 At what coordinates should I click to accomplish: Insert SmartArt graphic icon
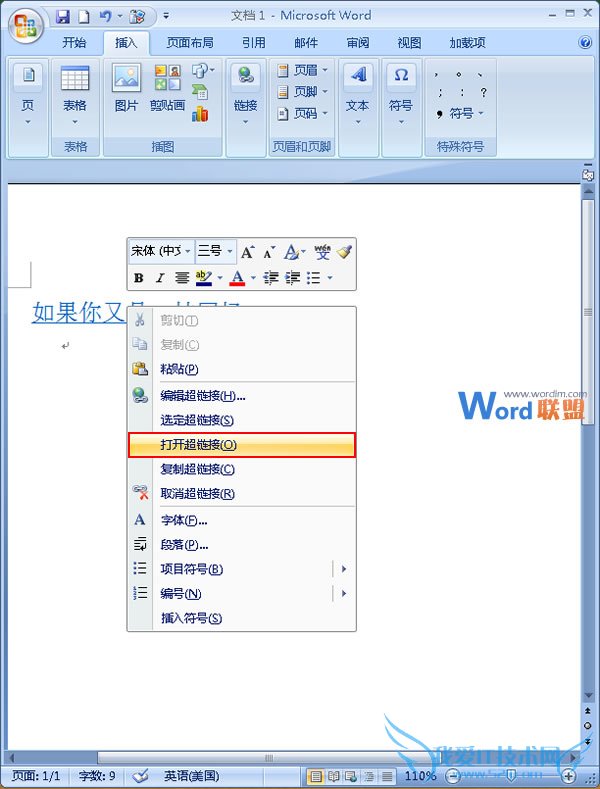tap(200, 92)
